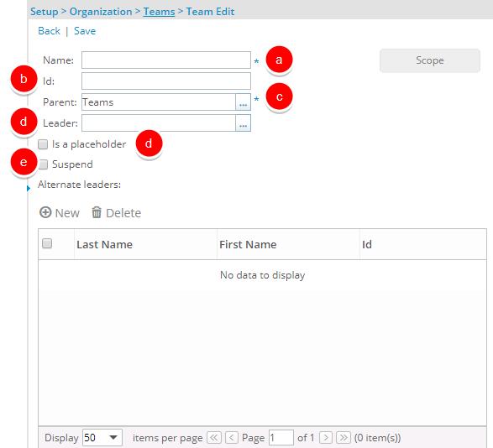This screenshot has height=448, width=493.
Task: Click the Delete trash icon
Action: coord(97,212)
